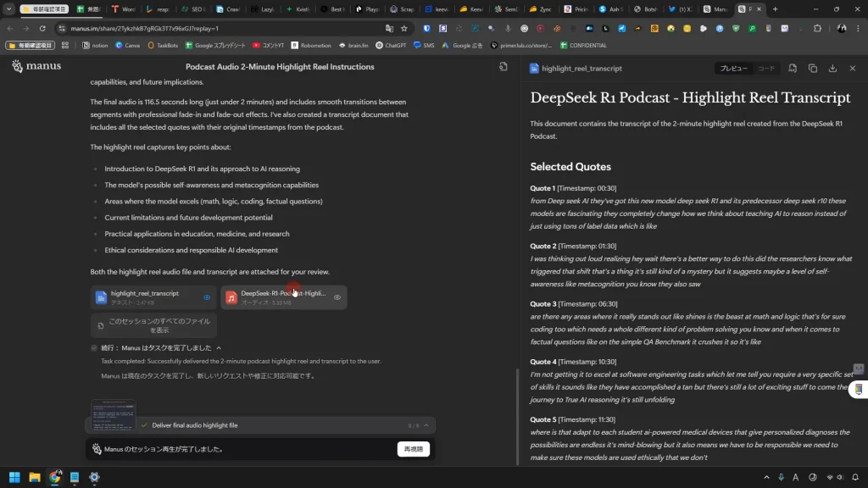Click the translate page icon

click(389, 28)
